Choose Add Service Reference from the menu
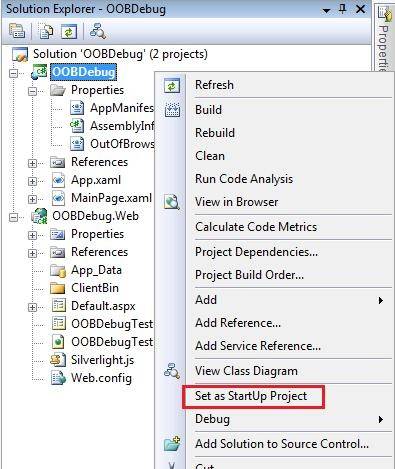This screenshot has width=395, height=469. tap(258, 346)
